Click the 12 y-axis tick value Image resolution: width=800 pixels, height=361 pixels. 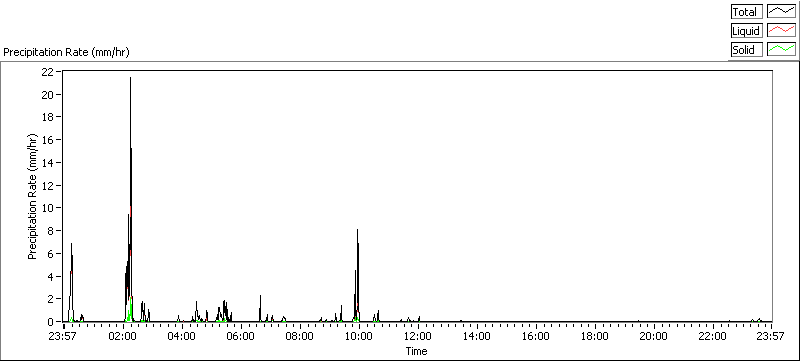[47, 185]
